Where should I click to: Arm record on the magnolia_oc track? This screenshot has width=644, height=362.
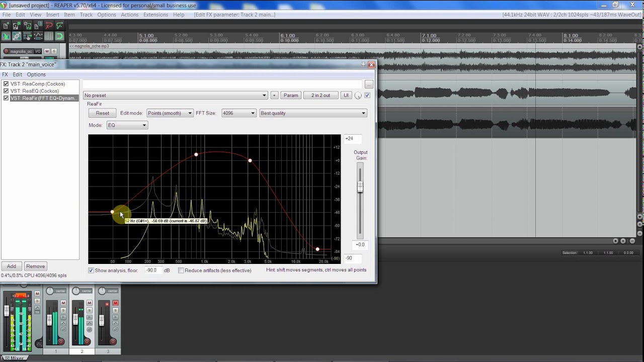(x=6, y=51)
